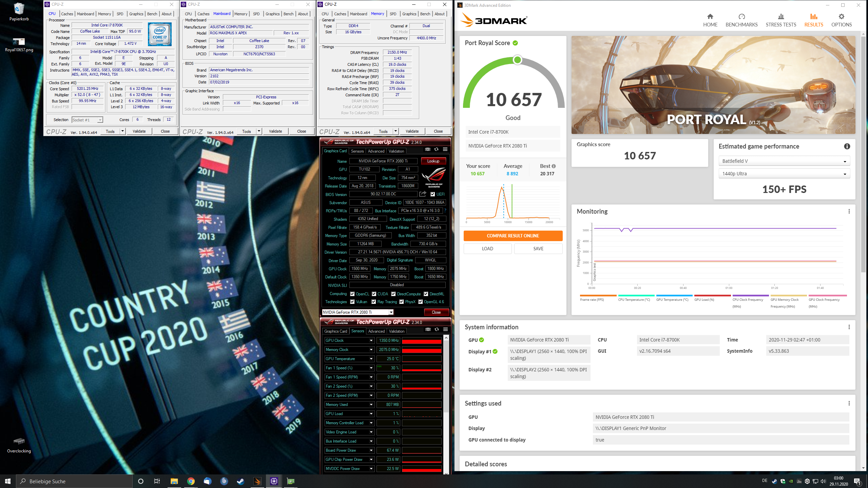This screenshot has width=868, height=488.
Task: Toggle the PhysX checkbox
Action: (x=402, y=302)
